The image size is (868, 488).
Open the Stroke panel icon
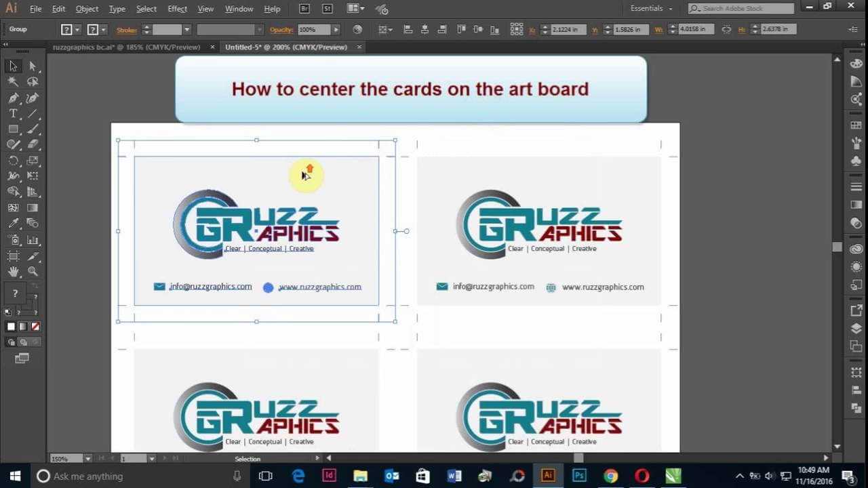(x=856, y=186)
